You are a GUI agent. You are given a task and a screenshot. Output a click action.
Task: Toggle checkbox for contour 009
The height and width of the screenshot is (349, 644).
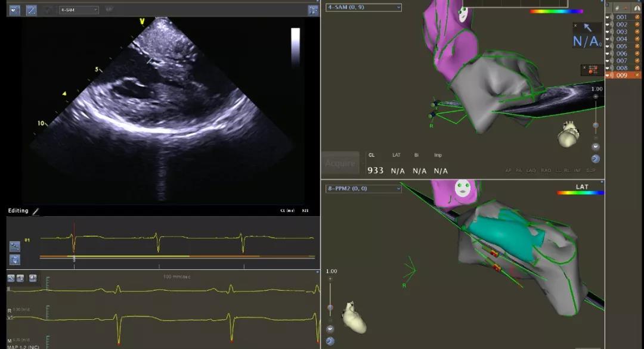(637, 75)
